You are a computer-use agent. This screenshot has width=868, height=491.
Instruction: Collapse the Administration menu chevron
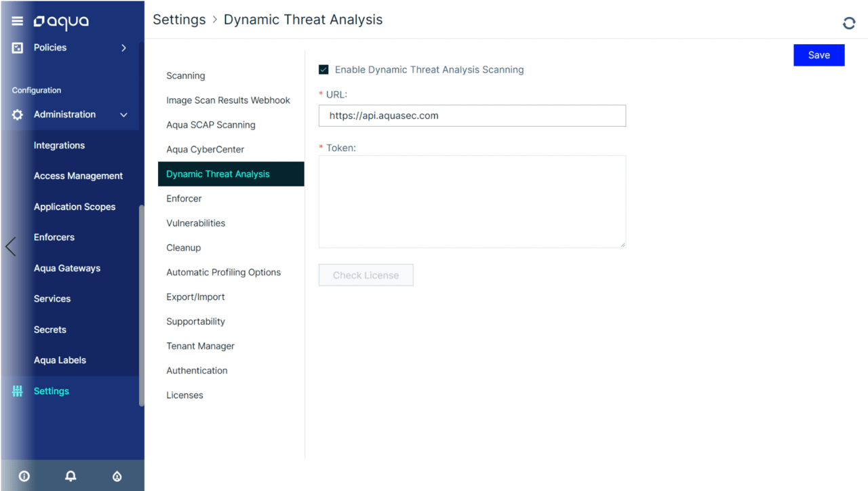(123, 115)
